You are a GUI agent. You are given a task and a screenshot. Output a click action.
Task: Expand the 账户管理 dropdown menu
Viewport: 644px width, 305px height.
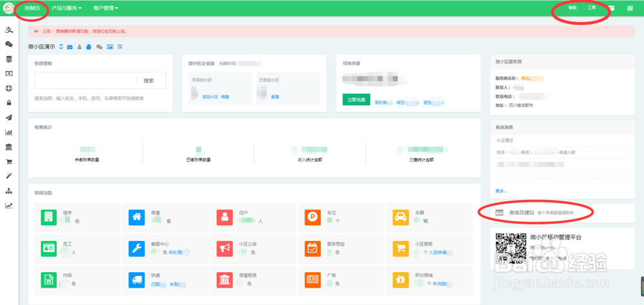[x=106, y=8]
